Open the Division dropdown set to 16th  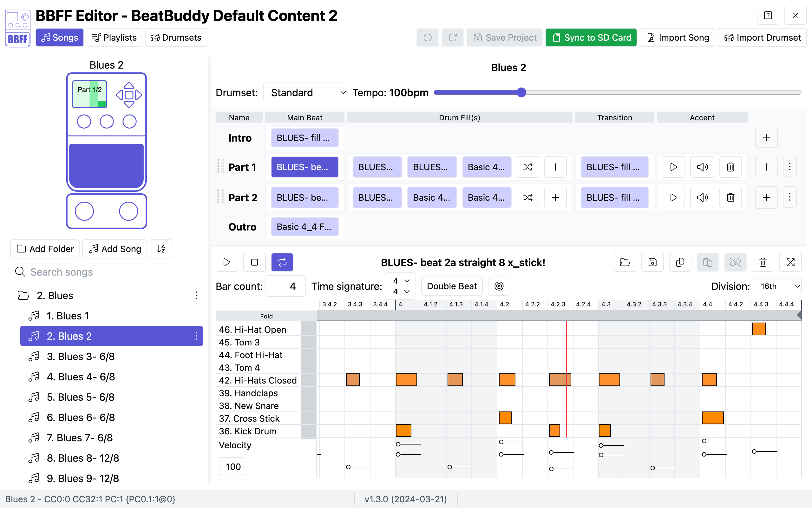pyautogui.click(x=777, y=286)
